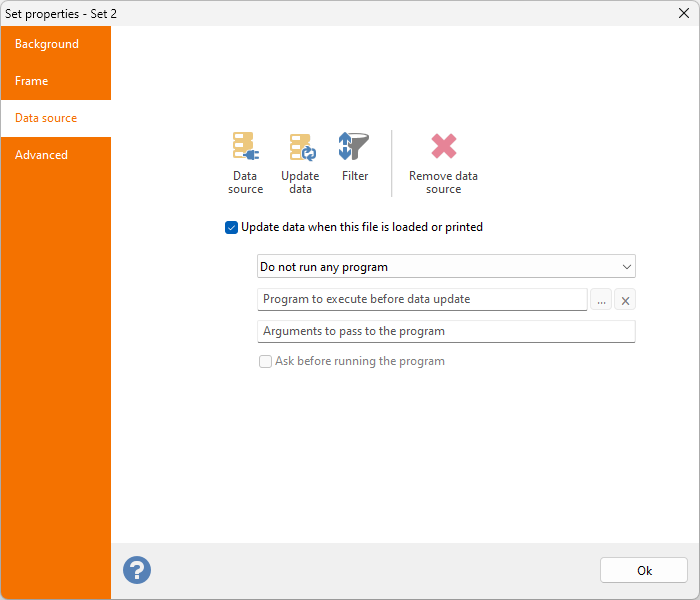Image resolution: width=700 pixels, height=600 pixels.
Task: Close the Set properties dialog
Action: coord(683,13)
